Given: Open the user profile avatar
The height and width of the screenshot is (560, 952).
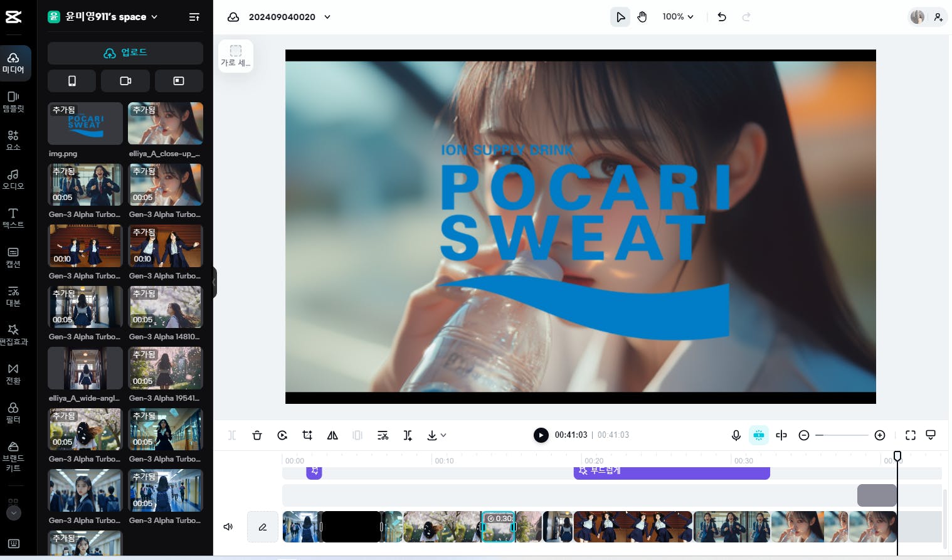Looking at the screenshot, I should pyautogui.click(x=918, y=17).
